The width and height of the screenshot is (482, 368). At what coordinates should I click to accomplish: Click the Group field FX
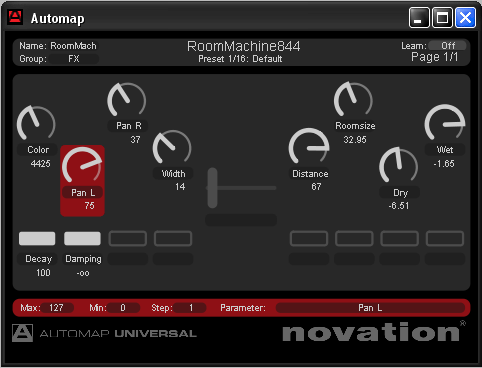pyautogui.click(x=74, y=59)
